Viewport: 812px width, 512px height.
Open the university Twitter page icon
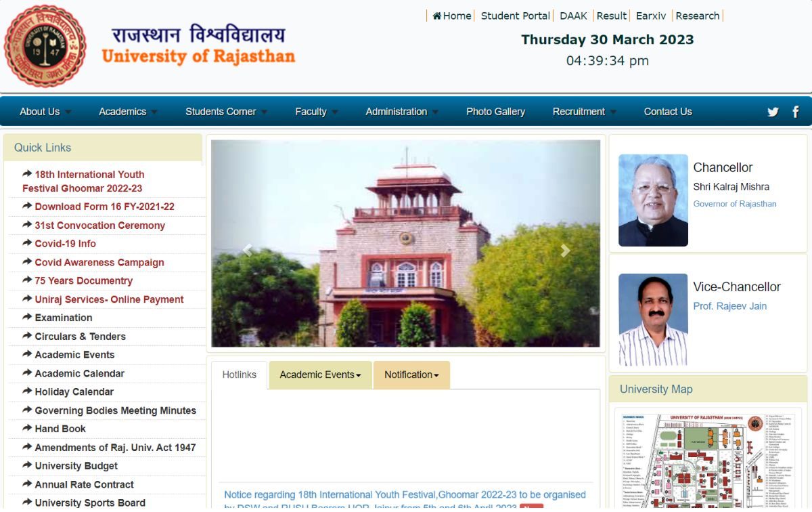click(773, 112)
